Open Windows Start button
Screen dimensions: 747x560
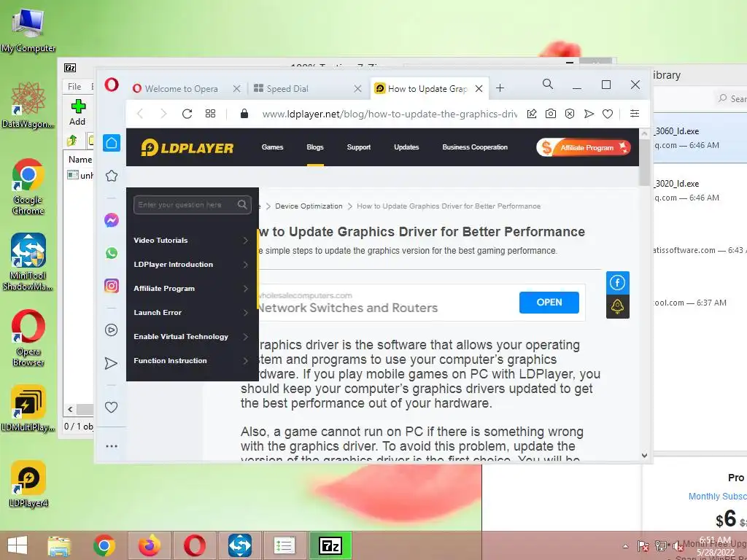18,545
